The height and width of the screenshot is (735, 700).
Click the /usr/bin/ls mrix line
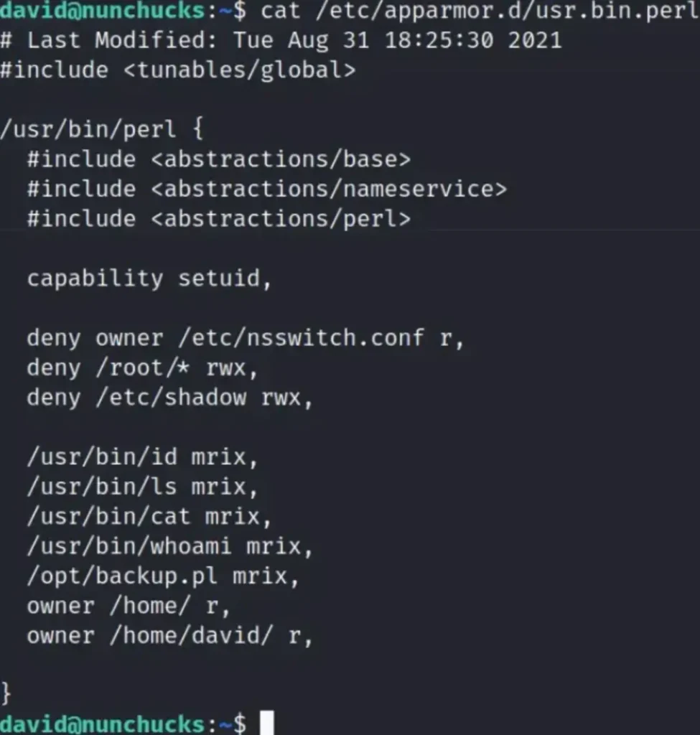(x=142, y=487)
